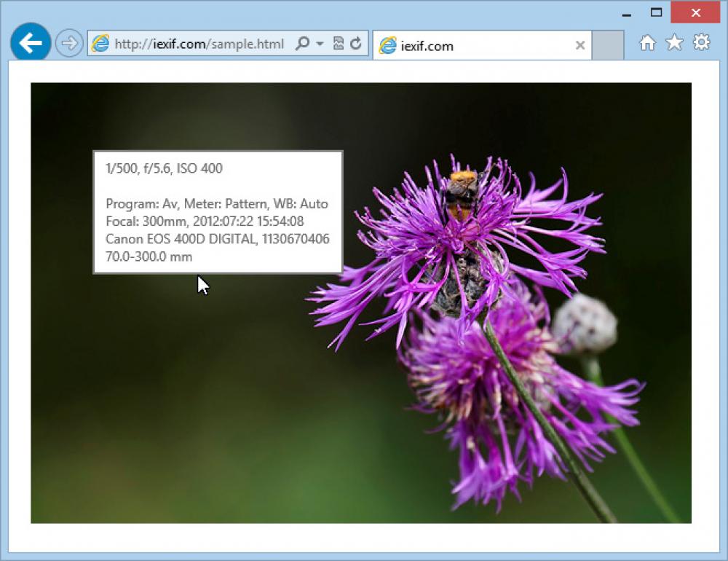728x561 pixels.
Task: Click the iexif.com tab favicon
Action: coord(389,45)
